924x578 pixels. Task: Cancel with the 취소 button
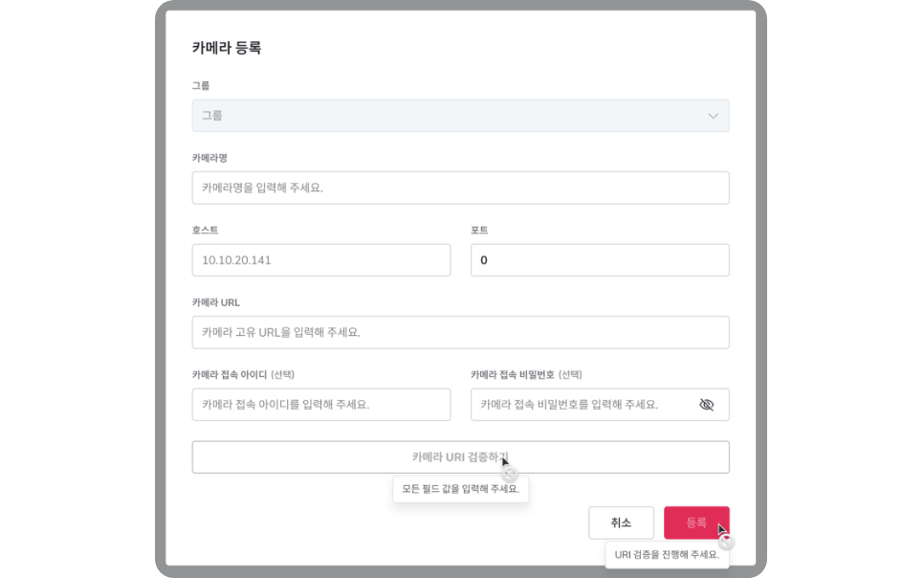pos(621,522)
